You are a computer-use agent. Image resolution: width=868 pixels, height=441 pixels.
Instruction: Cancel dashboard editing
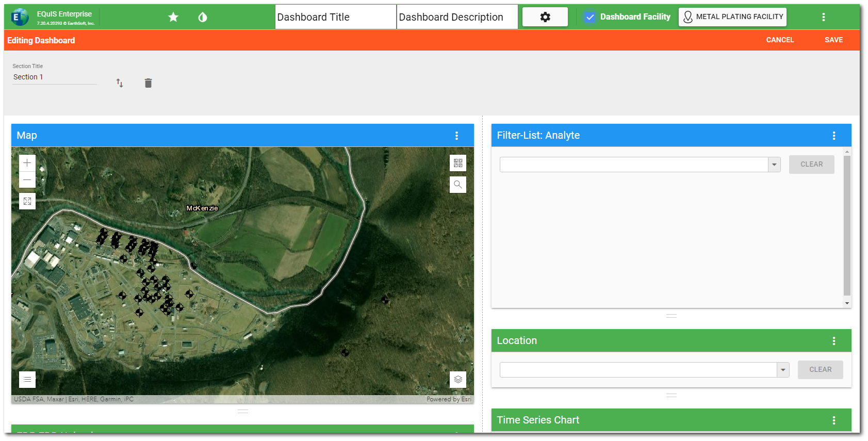coord(780,40)
